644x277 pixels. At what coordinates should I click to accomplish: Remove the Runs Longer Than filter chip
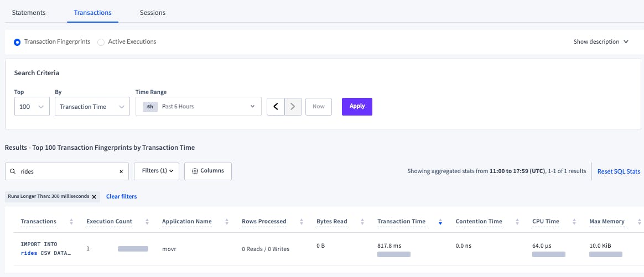click(94, 196)
